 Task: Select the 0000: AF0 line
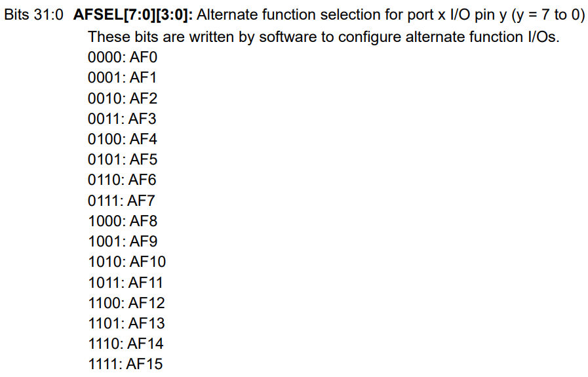click(122, 58)
